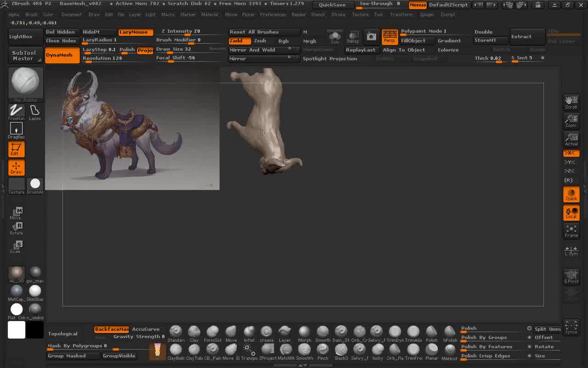Screen dimensions: 588x368
Task: Open the Xpose button
Action: (x=571, y=327)
